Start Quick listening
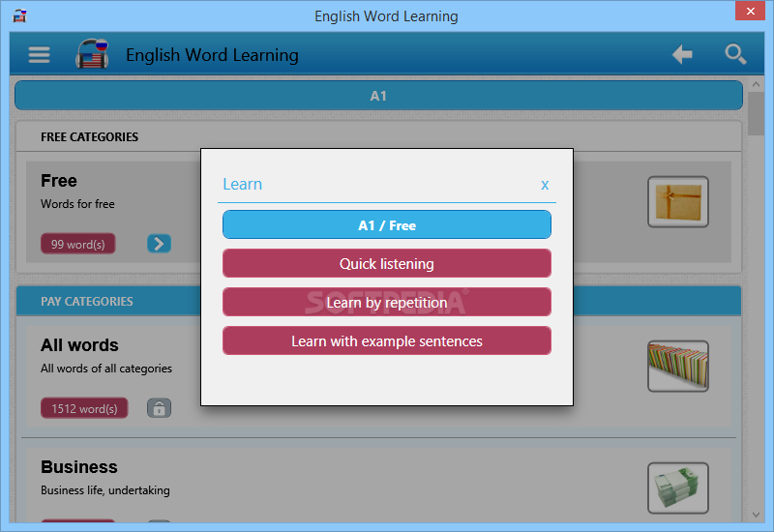 pyautogui.click(x=386, y=263)
